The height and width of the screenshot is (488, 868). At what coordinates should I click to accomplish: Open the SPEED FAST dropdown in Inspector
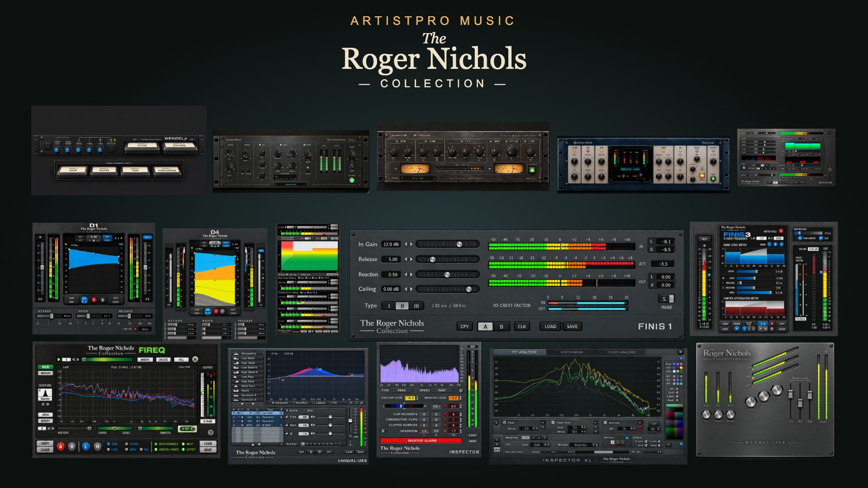pyautogui.click(x=442, y=390)
